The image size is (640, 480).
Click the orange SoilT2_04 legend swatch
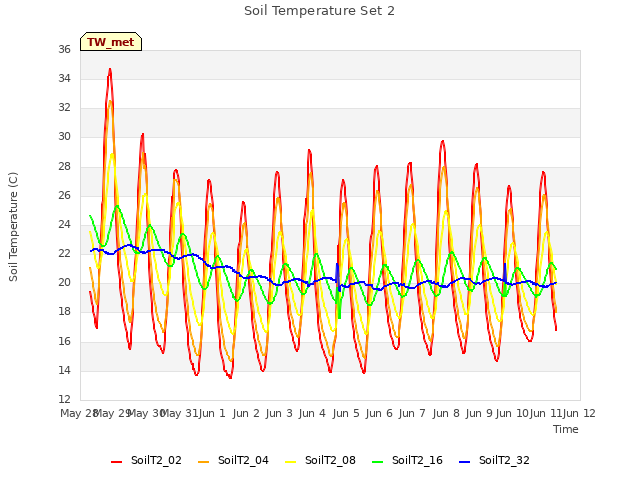(203, 462)
